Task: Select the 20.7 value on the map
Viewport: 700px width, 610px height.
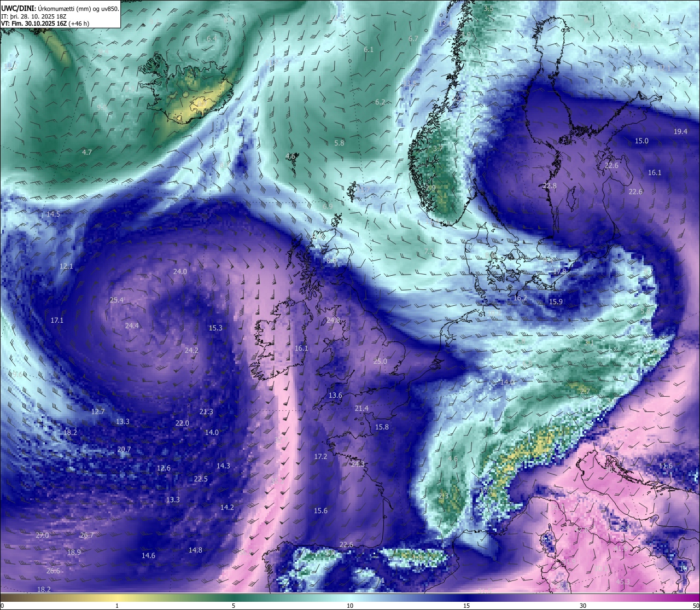Action: [x=124, y=450]
